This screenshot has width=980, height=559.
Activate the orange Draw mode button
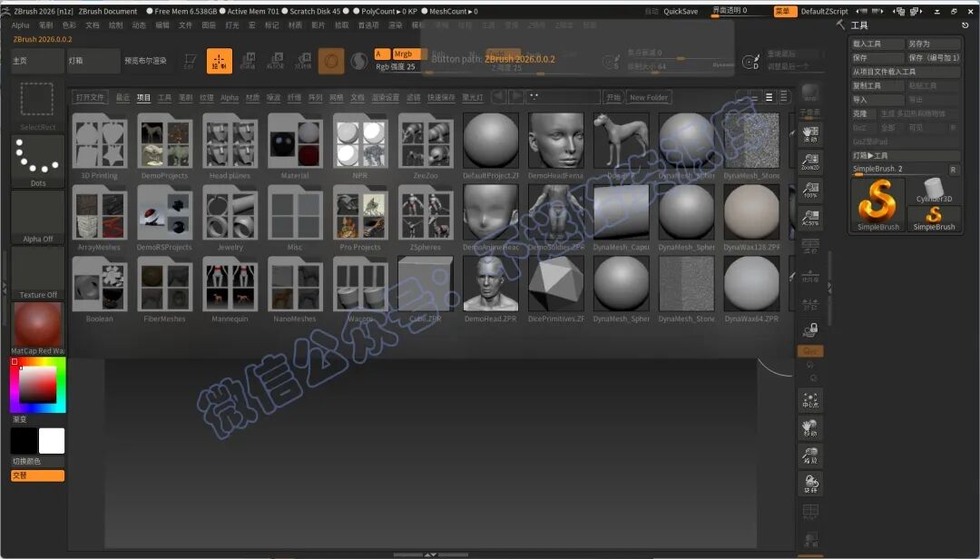pos(220,61)
